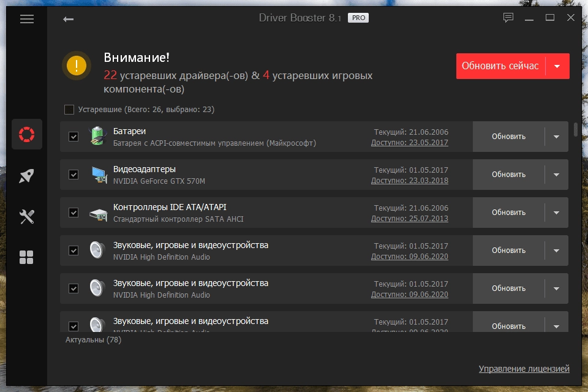This screenshot has height=392, width=588.
Task: Open dropdown arrow for Батареи update
Action: (x=557, y=137)
